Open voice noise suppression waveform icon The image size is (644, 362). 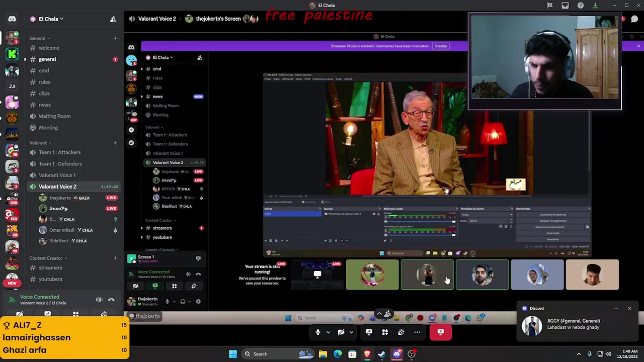click(99, 300)
